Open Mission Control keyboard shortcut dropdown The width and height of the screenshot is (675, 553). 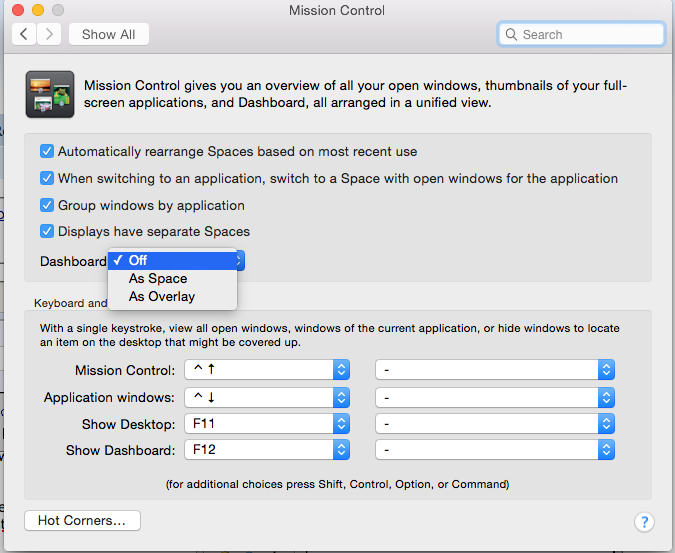pyautogui.click(x=267, y=370)
